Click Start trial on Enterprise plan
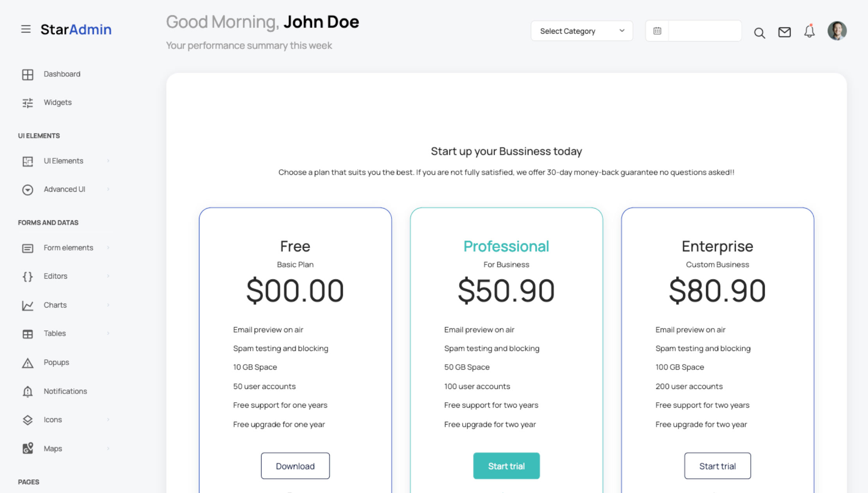 [x=717, y=466]
